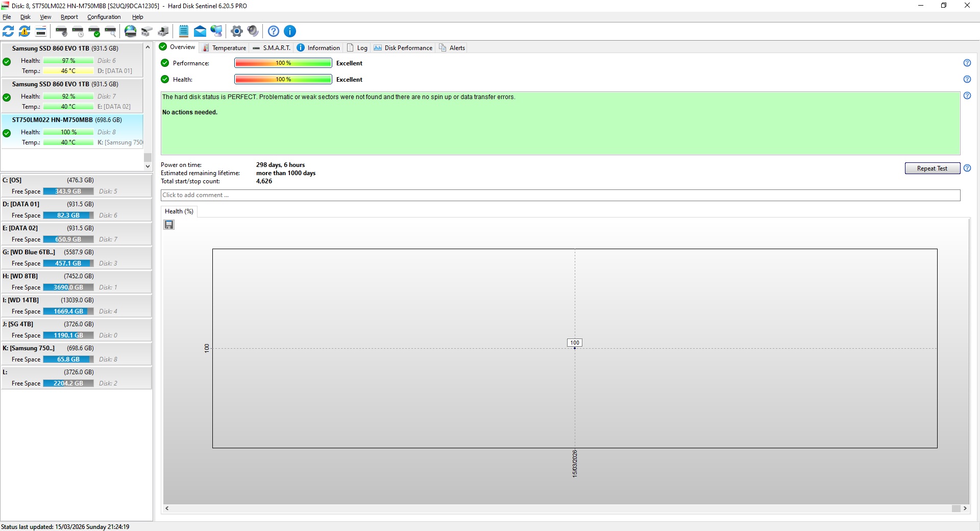
Task: Click graph horizontal scrollbar left arrow
Action: (167, 509)
